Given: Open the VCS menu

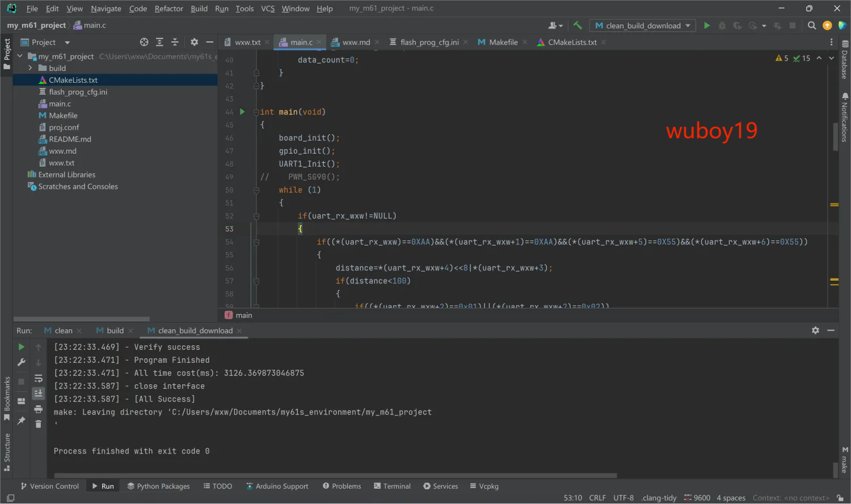Looking at the screenshot, I should click(x=268, y=9).
